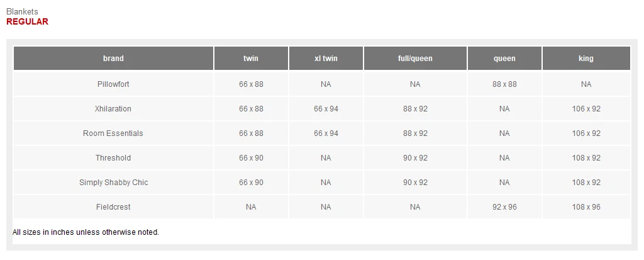Pick Room Essentials king "106 x 92"

pyautogui.click(x=586, y=133)
